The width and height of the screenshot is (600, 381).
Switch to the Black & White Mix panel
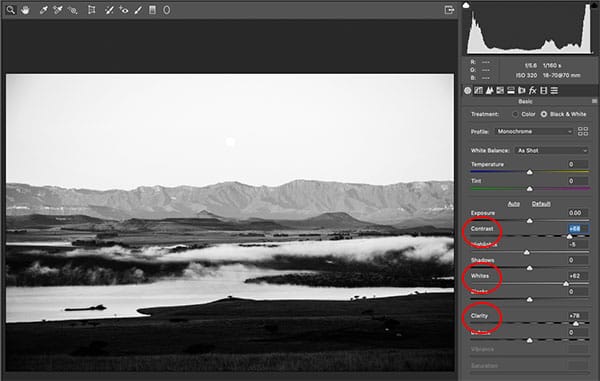point(500,91)
